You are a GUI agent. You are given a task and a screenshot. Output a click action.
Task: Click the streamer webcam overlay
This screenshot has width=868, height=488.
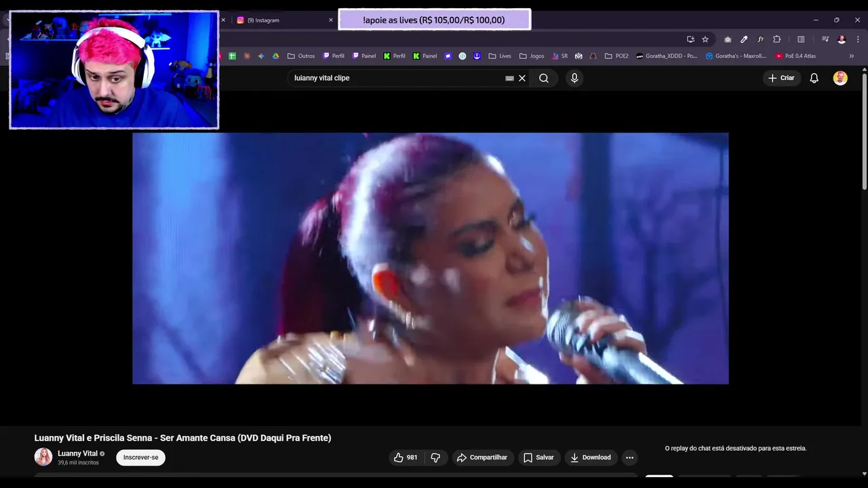click(114, 70)
